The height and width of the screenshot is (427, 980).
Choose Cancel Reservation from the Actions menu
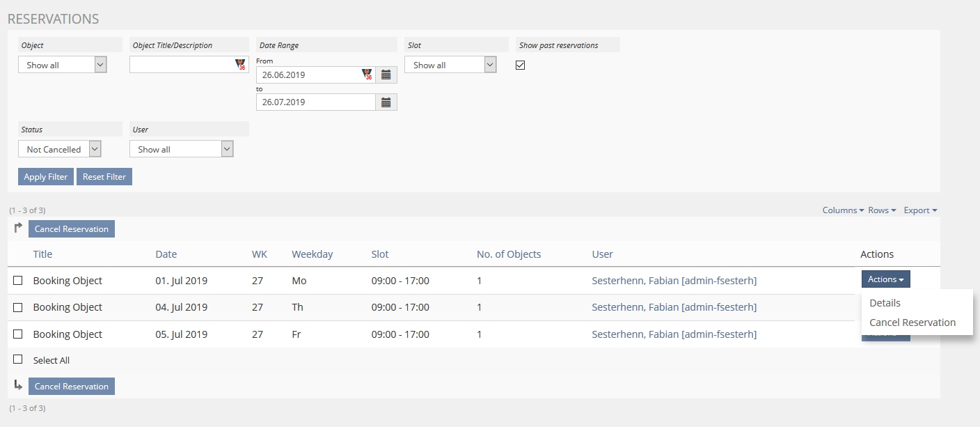point(912,322)
